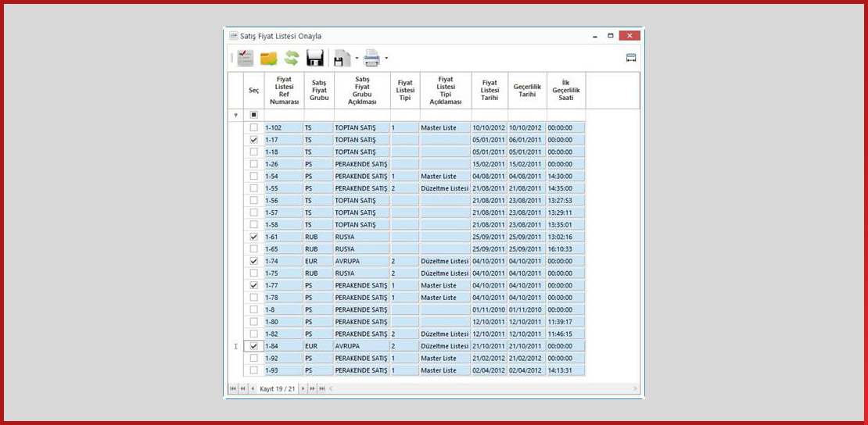Click the export document with disk icon
Viewport: 868px width, 425px height.
[x=343, y=58]
